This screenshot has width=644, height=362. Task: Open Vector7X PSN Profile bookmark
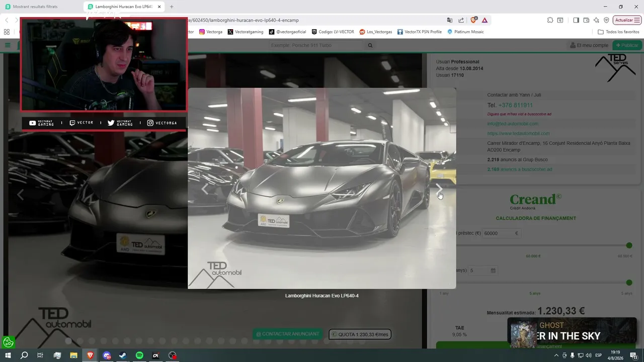point(420,32)
